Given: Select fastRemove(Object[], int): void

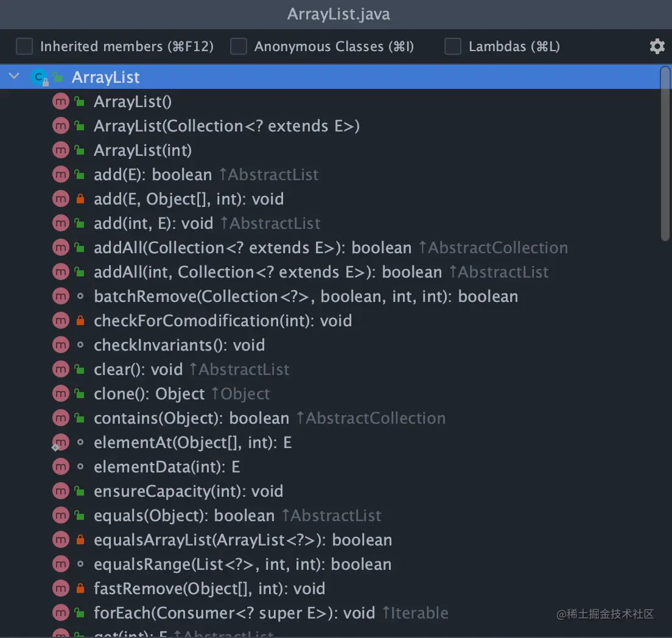Looking at the screenshot, I should 209,589.
